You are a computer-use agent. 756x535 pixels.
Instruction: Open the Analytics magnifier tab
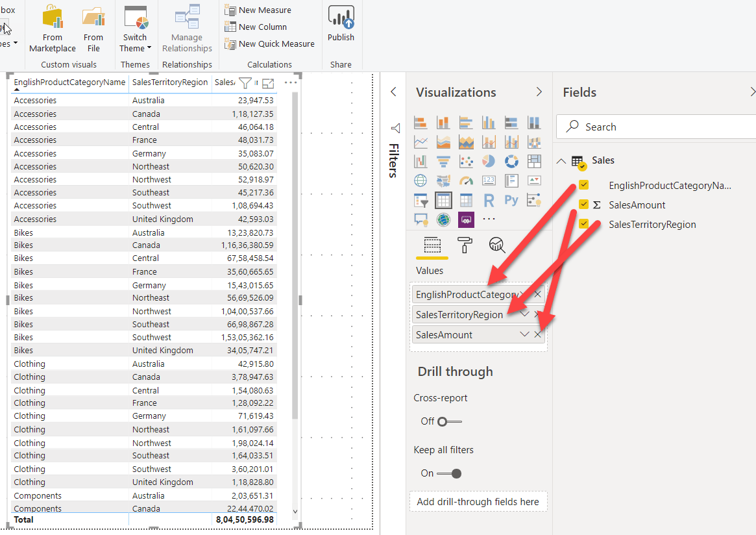pos(496,245)
